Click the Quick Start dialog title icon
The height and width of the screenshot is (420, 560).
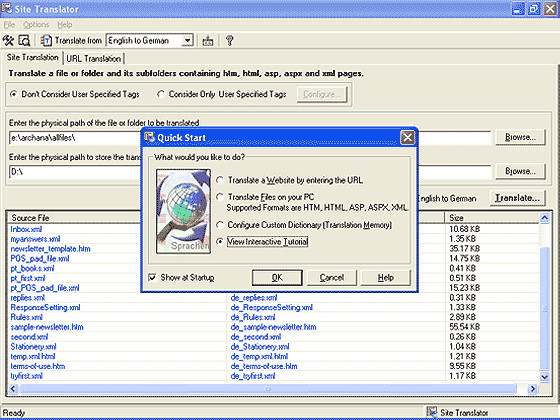point(149,138)
